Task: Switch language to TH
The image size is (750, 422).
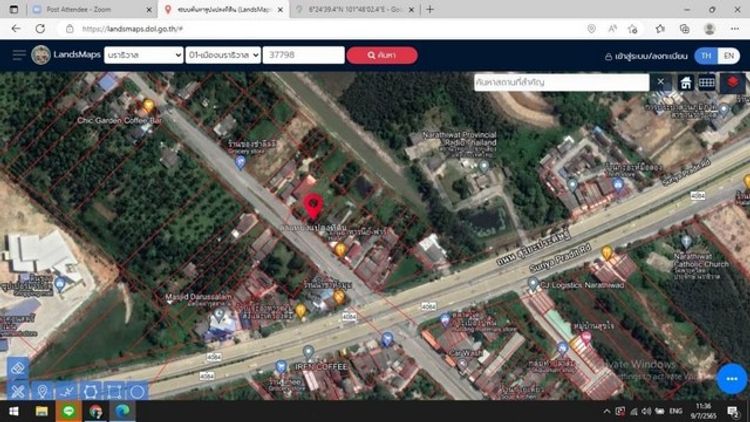Action: click(707, 55)
